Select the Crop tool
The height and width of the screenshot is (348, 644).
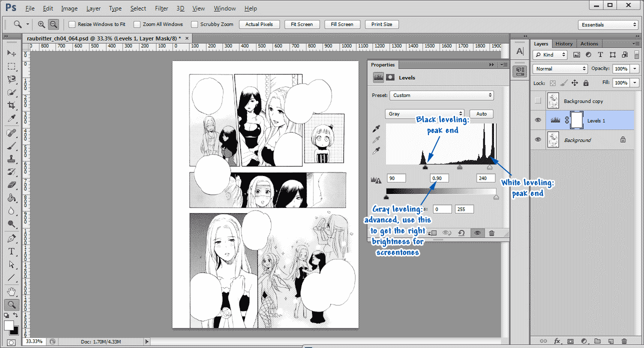(x=11, y=105)
